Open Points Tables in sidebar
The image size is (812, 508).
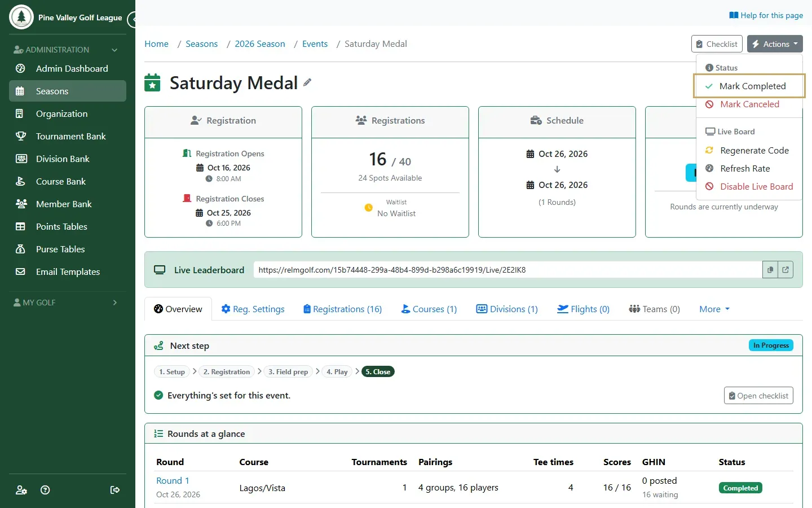tap(68, 226)
